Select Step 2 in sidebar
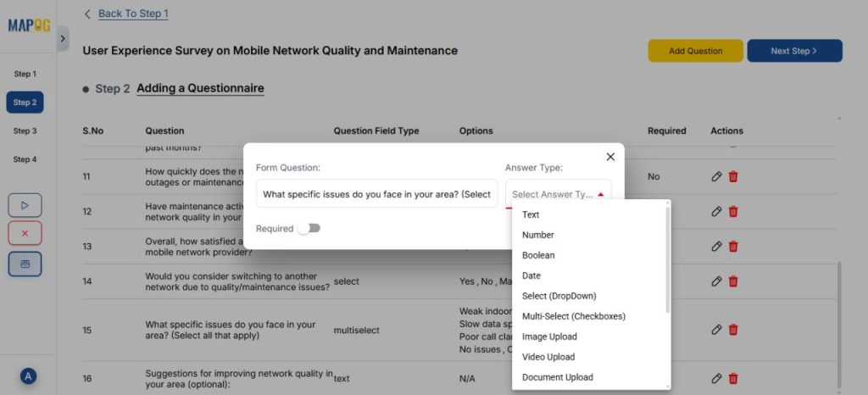Image resolution: width=868 pixels, height=395 pixels. (x=25, y=103)
